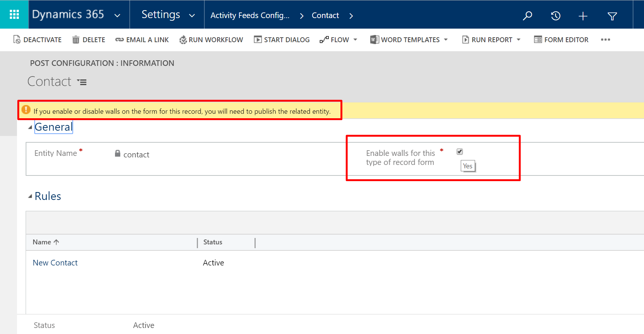Viewport: 644px width, 334px height.
Task: Expand the Dynamics 365 dropdown chevron
Action: 117,15
